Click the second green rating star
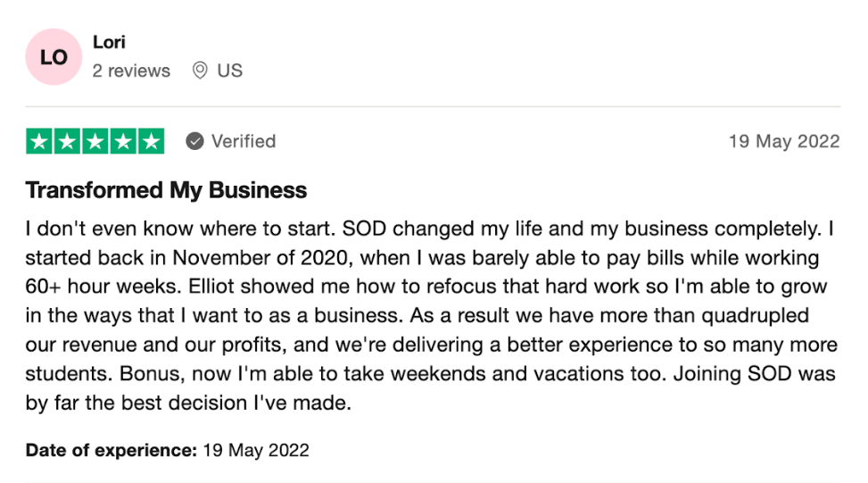868x483 pixels. tap(67, 141)
